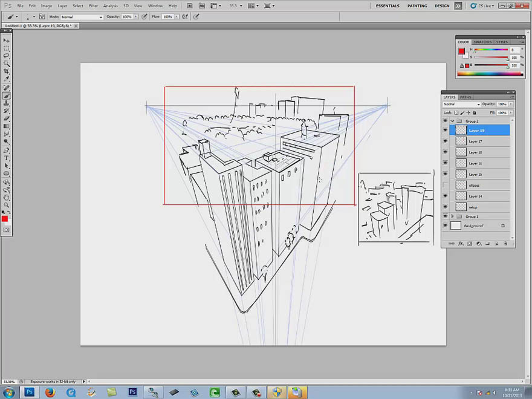Select the Dodge tool
The width and height of the screenshot is (532, 399).
click(6, 142)
